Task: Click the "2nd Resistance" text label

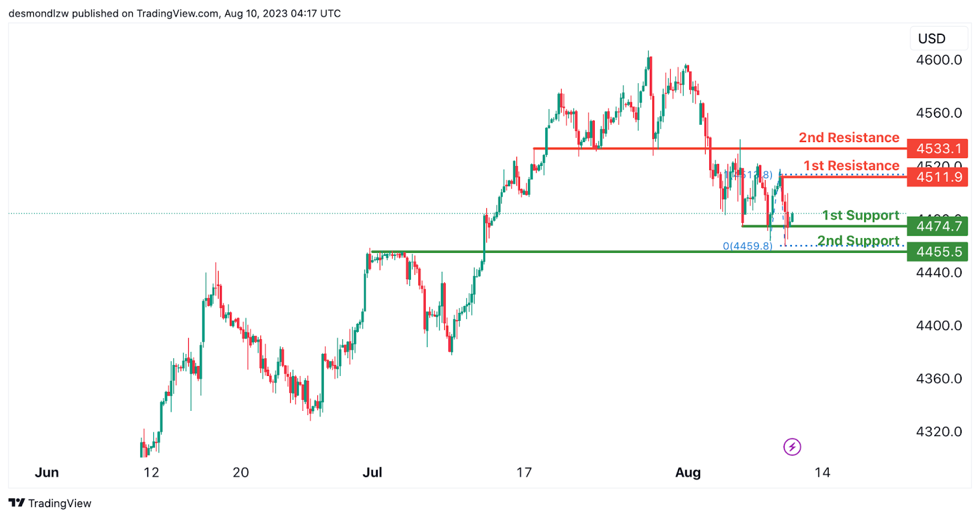Action: tap(848, 138)
